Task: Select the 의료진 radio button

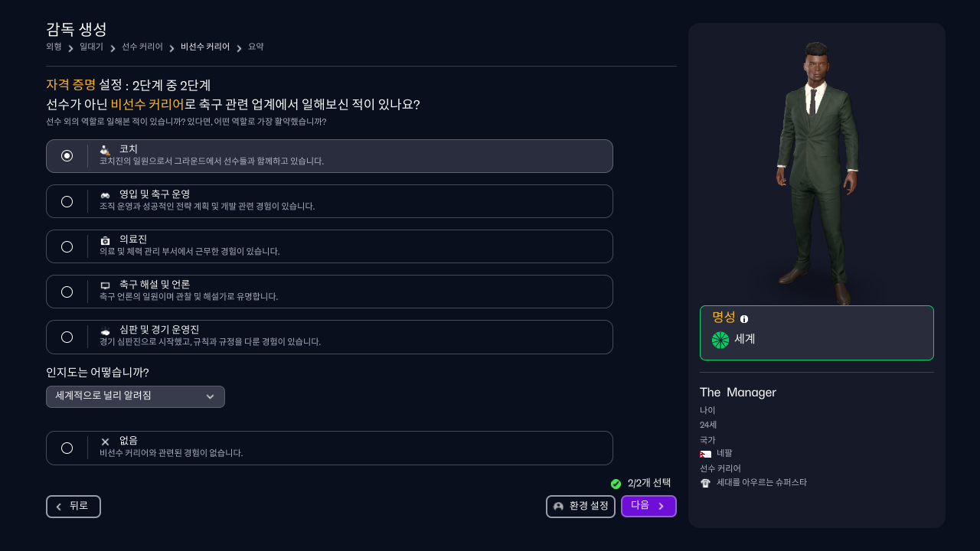Action: coord(67,246)
